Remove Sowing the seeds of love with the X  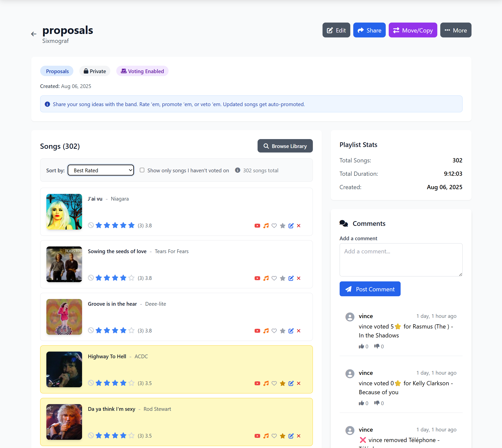pyautogui.click(x=299, y=278)
